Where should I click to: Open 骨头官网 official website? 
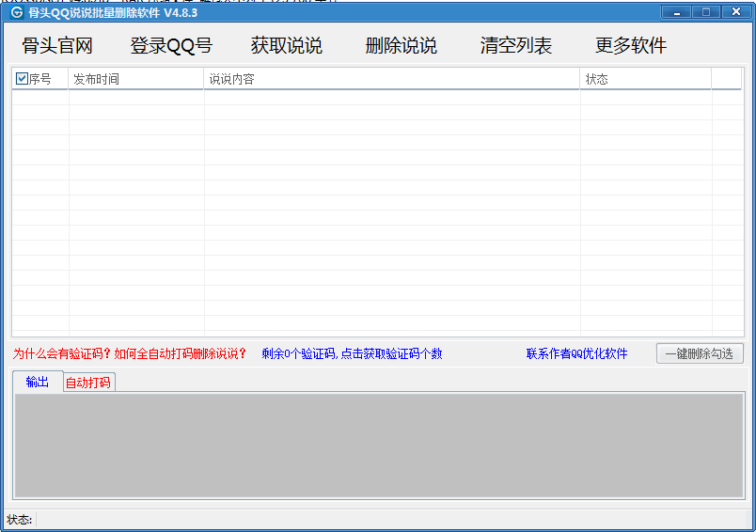tap(57, 46)
